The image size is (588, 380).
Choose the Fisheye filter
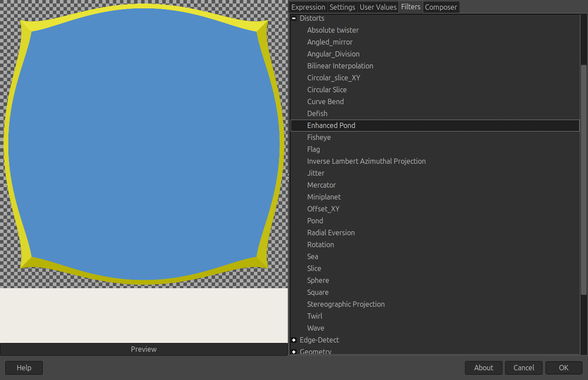pyautogui.click(x=319, y=137)
